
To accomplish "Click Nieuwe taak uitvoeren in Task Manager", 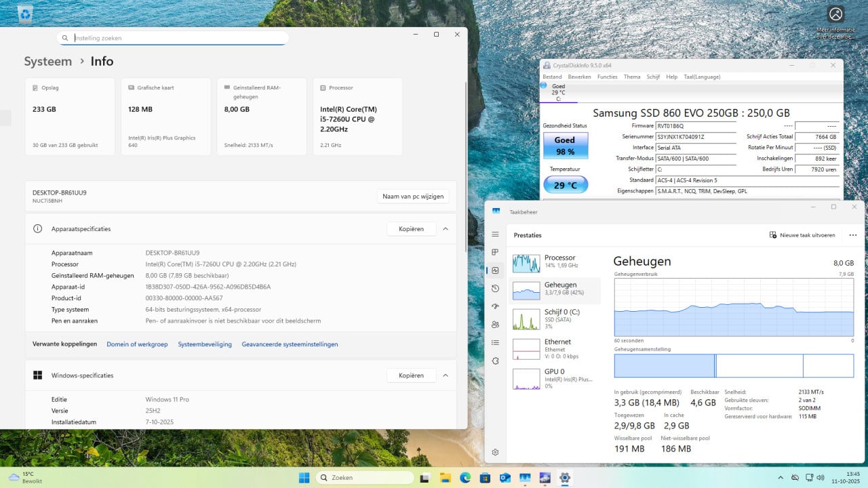I will click(x=802, y=235).
